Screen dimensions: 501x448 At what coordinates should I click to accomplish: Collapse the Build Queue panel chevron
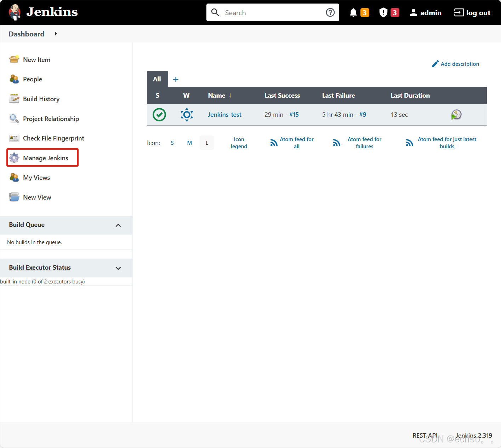click(118, 225)
